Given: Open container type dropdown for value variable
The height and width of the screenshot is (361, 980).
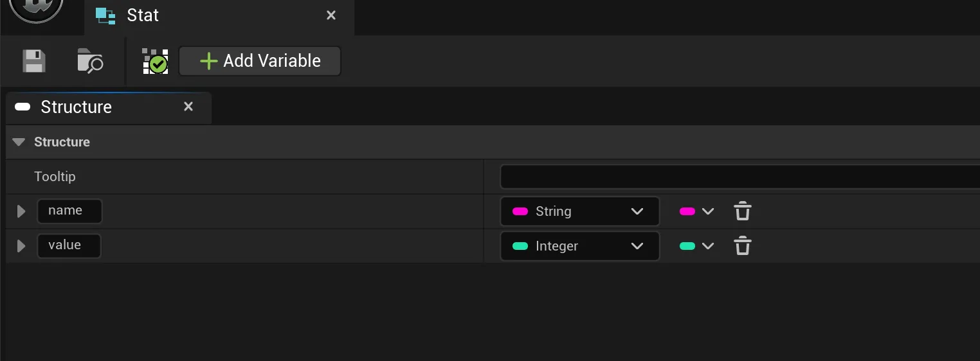Looking at the screenshot, I should [697, 246].
